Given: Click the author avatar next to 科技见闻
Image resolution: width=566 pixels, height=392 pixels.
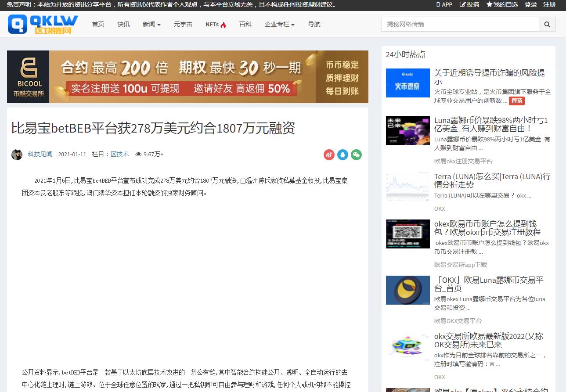Looking at the screenshot, I should click(17, 155).
